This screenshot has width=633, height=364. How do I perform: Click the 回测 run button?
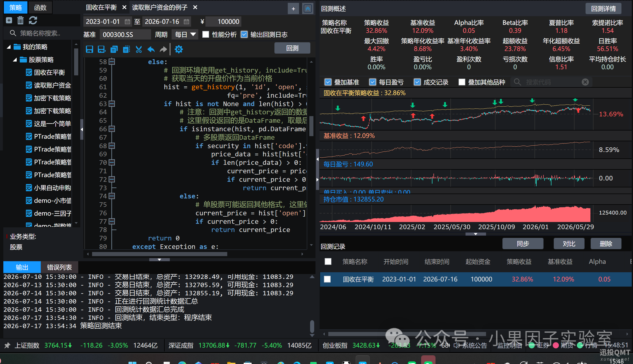tap(292, 48)
